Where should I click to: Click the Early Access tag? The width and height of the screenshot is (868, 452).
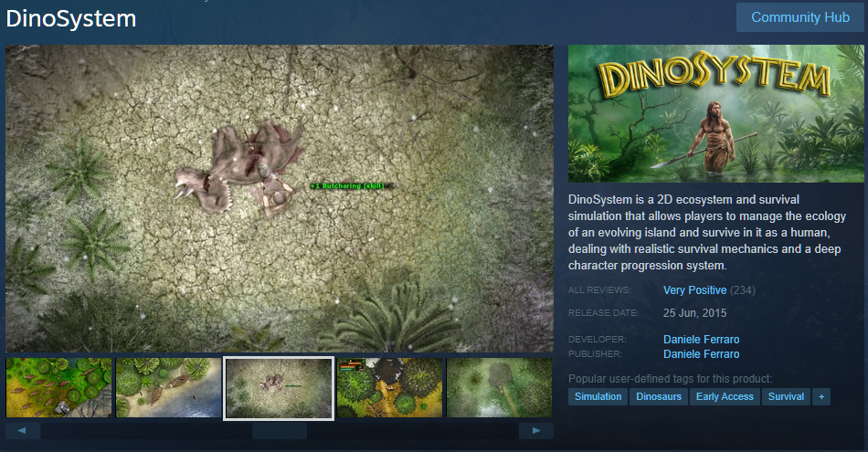pyautogui.click(x=725, y=396)
